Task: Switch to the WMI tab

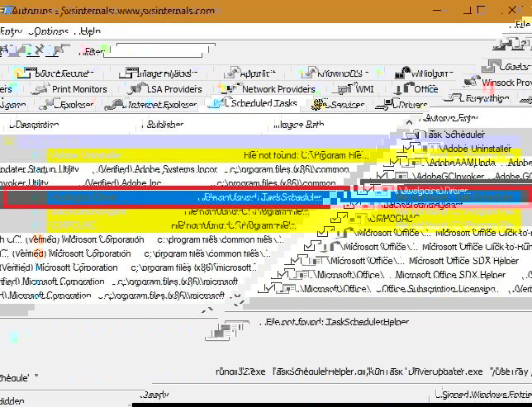Action: [355, 89]
